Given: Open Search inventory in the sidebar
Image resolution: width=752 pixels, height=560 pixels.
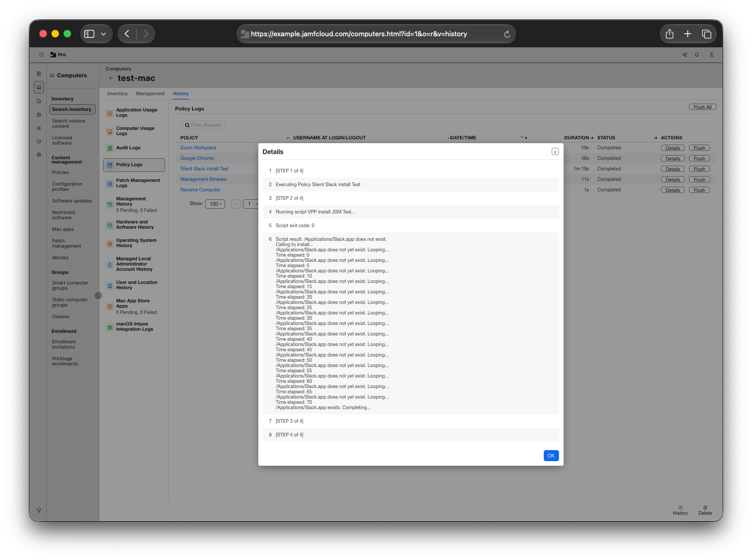Looking at the screenshot, I should [x=73, y=109].
